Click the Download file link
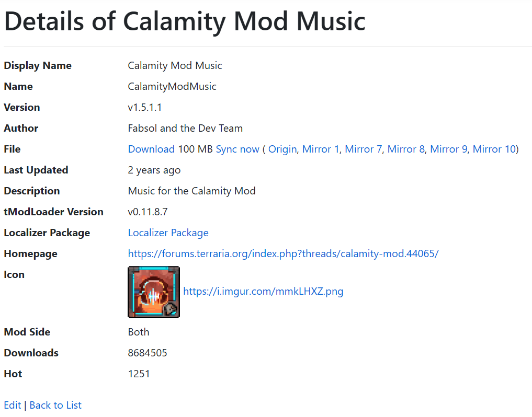The height and width of the screenshot is (417, 532). point(151,149)
